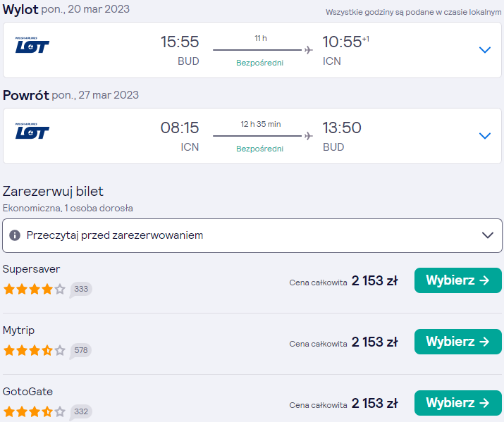Open Mytrip's 578 reviews bubble

(x=80, y=350)
